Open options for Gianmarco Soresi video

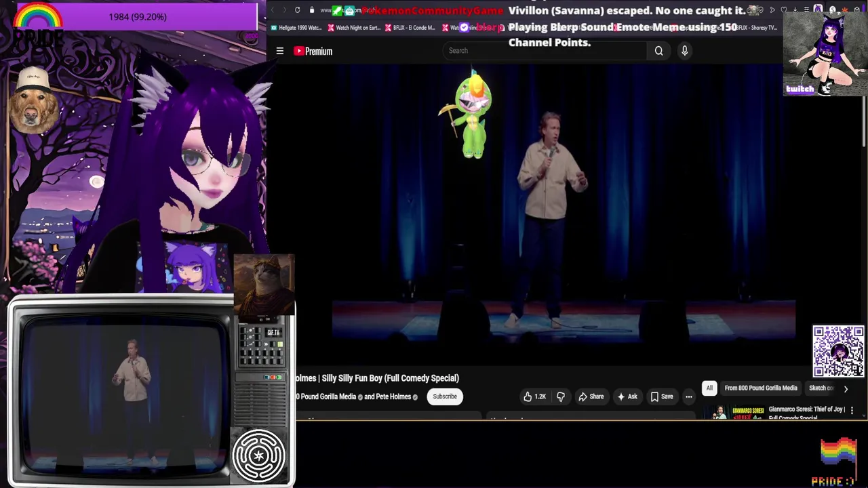pyautogui.click(x=852, y=411)
